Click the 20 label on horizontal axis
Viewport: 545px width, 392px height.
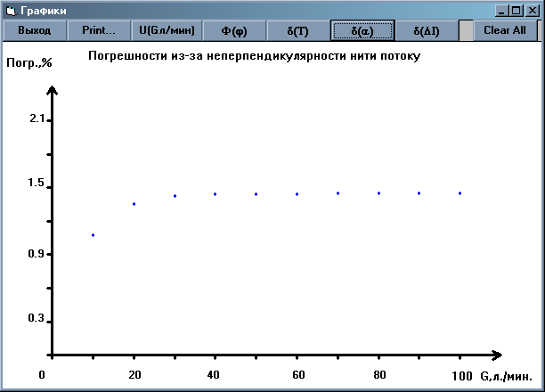pos(134,375)
